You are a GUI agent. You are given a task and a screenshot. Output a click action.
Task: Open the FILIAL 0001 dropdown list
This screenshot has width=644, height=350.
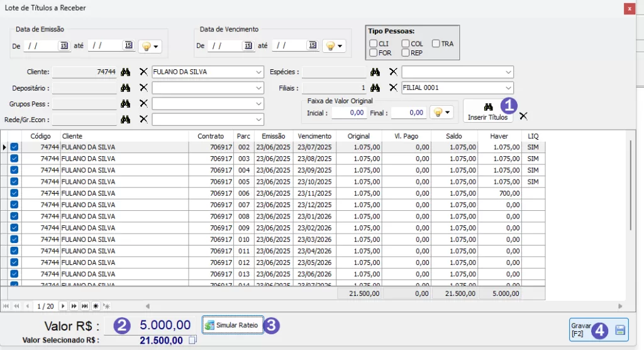coord(508,88)
